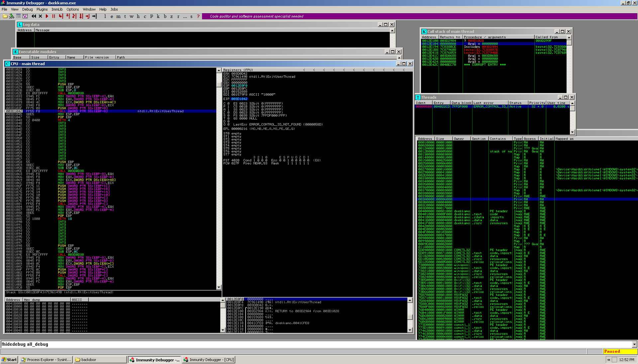Select the EIP register value 003D1042
The image size is (638, 364).
click(239, 99)
